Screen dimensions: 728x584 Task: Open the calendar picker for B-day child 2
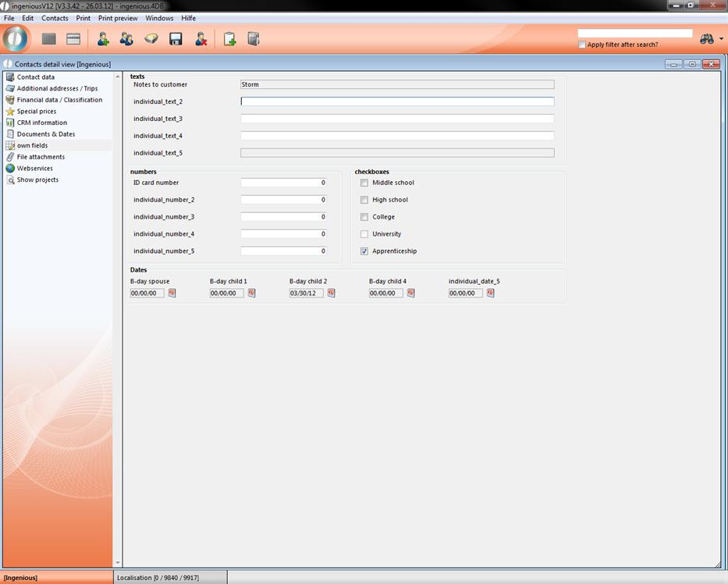(x=331, y=294)
